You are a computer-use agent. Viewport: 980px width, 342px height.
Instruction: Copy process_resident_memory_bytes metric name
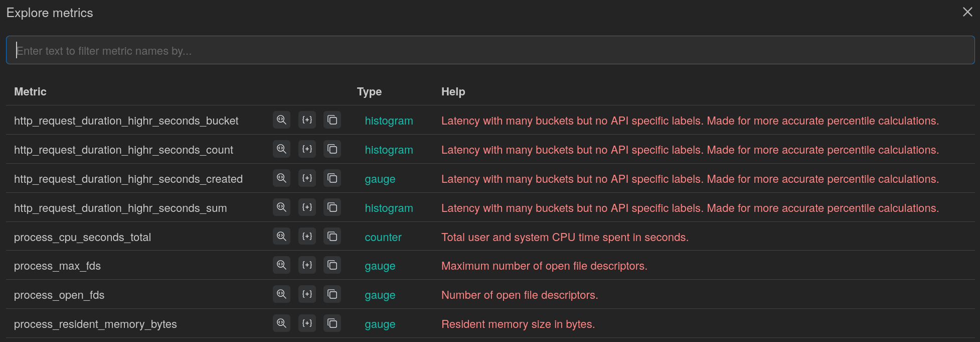[x=332, y=323]
